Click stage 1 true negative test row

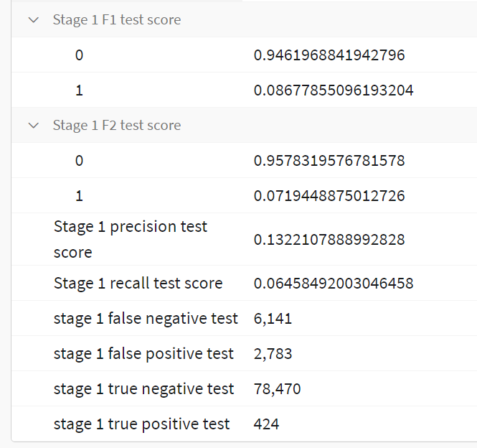click(244, 388)
